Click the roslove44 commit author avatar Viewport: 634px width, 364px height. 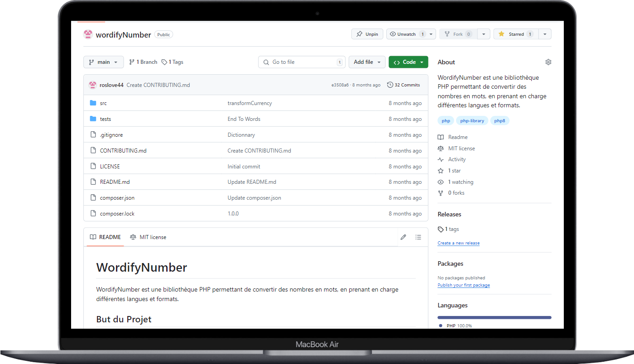(92, 85)
